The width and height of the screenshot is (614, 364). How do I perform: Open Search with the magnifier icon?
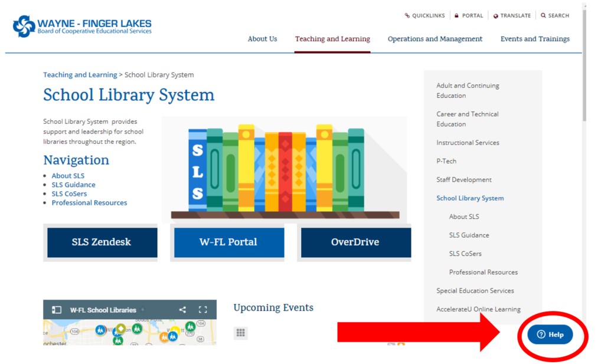(543, 16)
